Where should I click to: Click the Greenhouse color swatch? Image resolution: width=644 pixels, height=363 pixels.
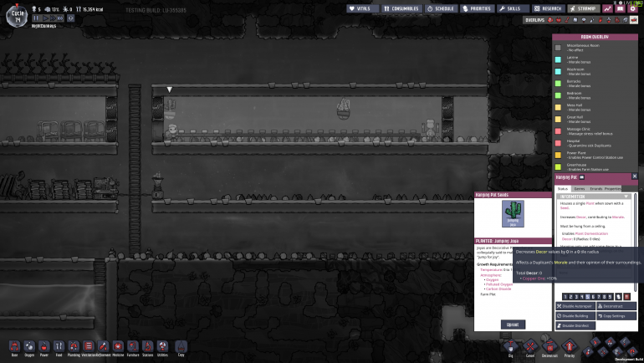[x=558, y=166]
